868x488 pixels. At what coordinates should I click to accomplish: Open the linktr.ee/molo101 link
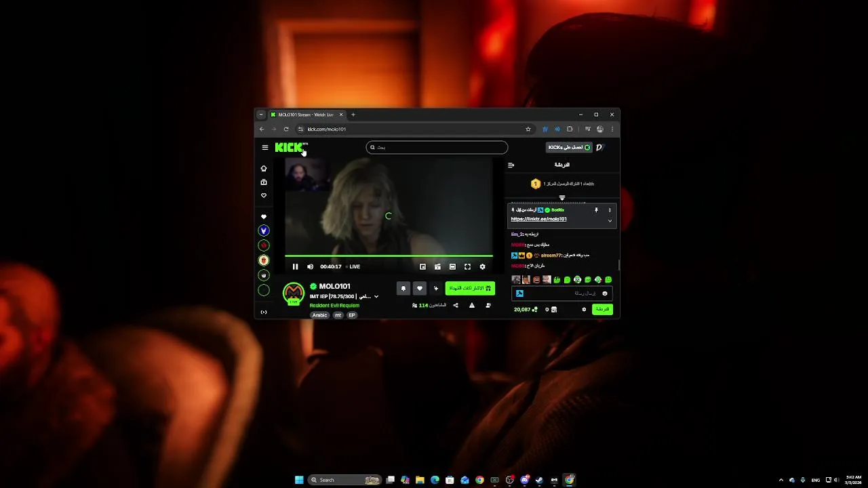pyautogui.click(x=538, y=219)
